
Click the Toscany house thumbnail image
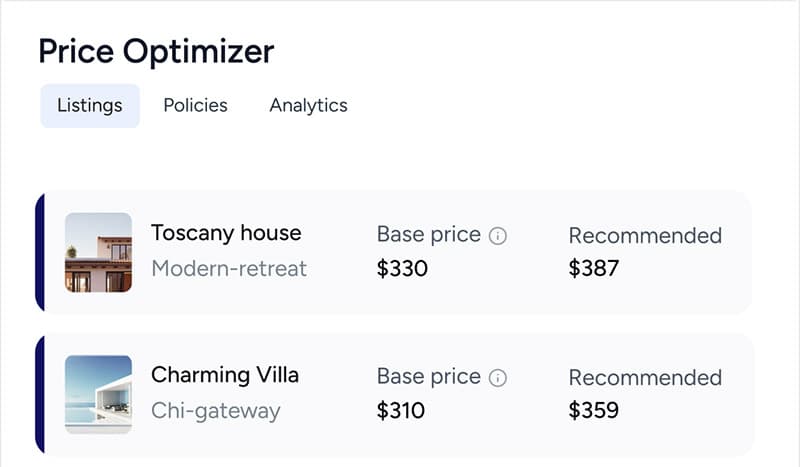[99, 252]
